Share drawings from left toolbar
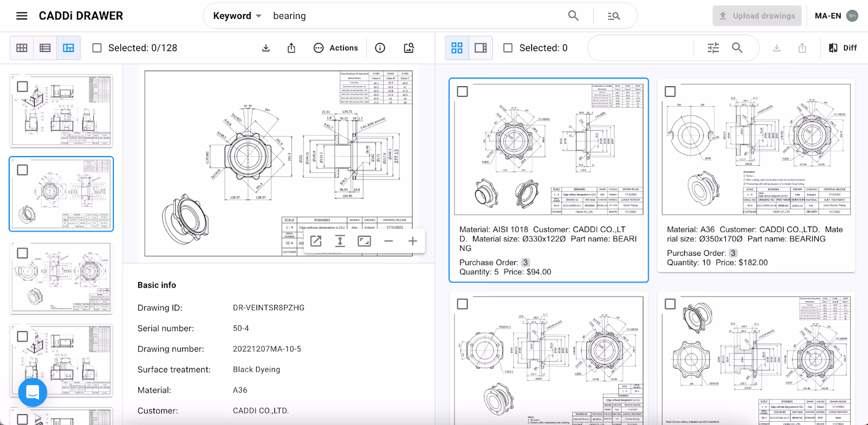Viewport: 868px width, 425px height. tap(291, 48)
